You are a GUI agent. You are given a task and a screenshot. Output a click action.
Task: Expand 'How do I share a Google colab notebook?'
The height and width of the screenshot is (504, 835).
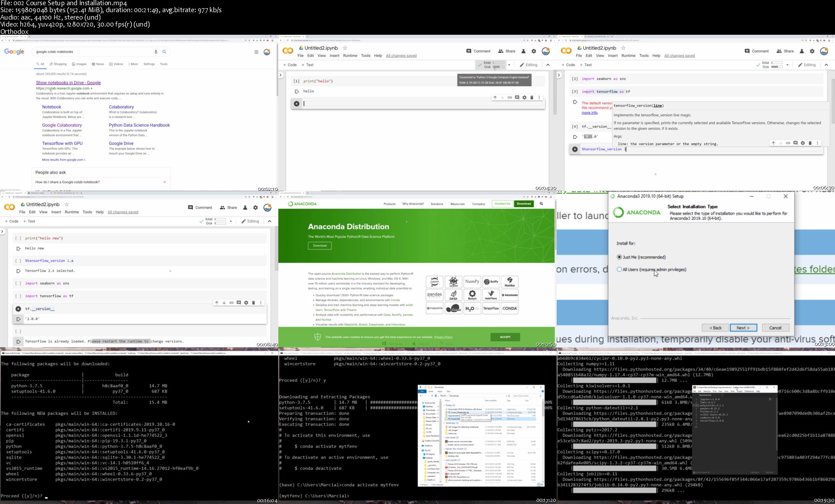101,182
